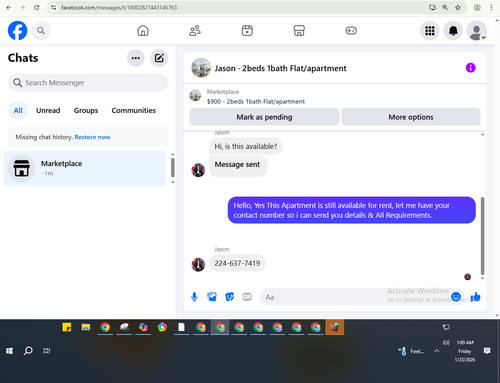The height and width of the screenshot is (383, 500).
Task: Click the Facebook logo
Action: 17,31
